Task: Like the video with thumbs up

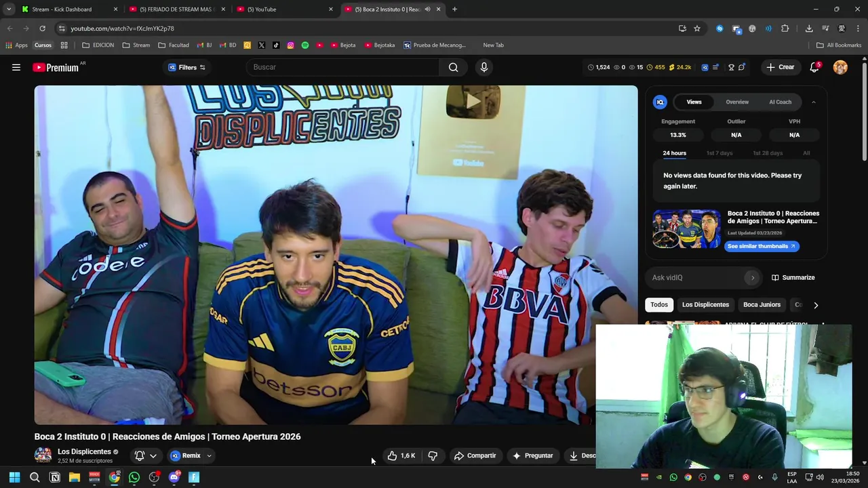Action: point(401,455)
